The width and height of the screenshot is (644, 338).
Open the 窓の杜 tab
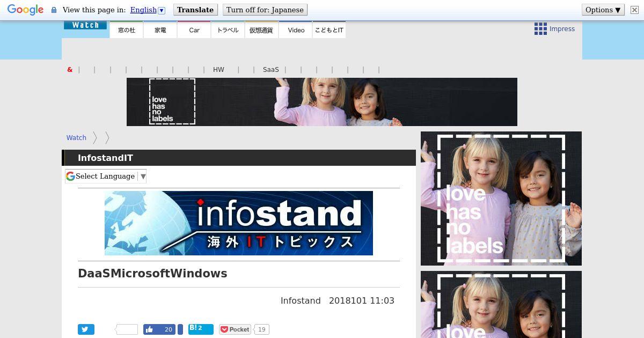click(x=127, y=30)
